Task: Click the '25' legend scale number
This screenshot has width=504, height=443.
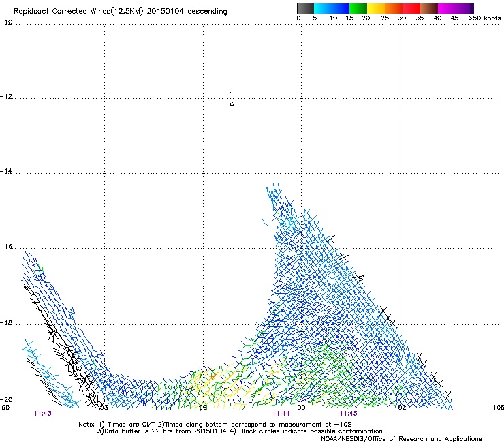Action: [384, 18]
